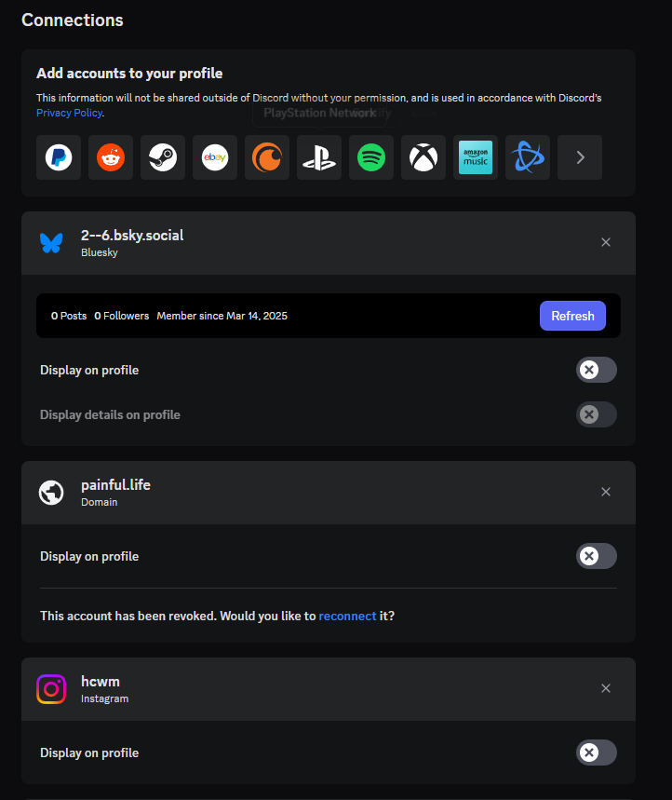Connect a PayPal account

click(59, 157)
